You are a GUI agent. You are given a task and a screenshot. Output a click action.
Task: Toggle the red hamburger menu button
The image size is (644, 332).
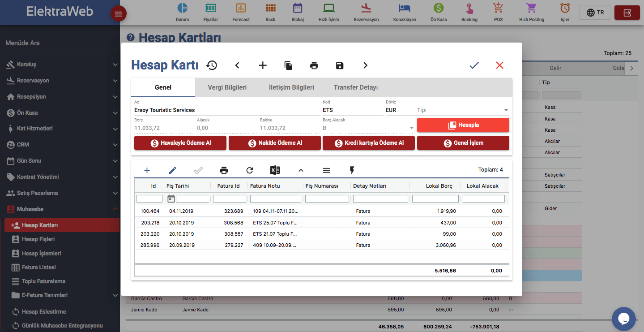coord(119,14)
